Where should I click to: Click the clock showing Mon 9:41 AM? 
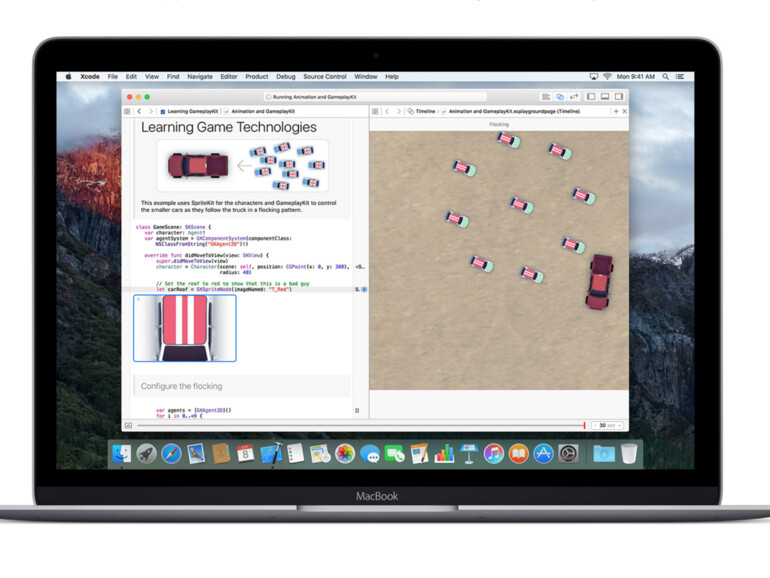(x=636, y=77)
